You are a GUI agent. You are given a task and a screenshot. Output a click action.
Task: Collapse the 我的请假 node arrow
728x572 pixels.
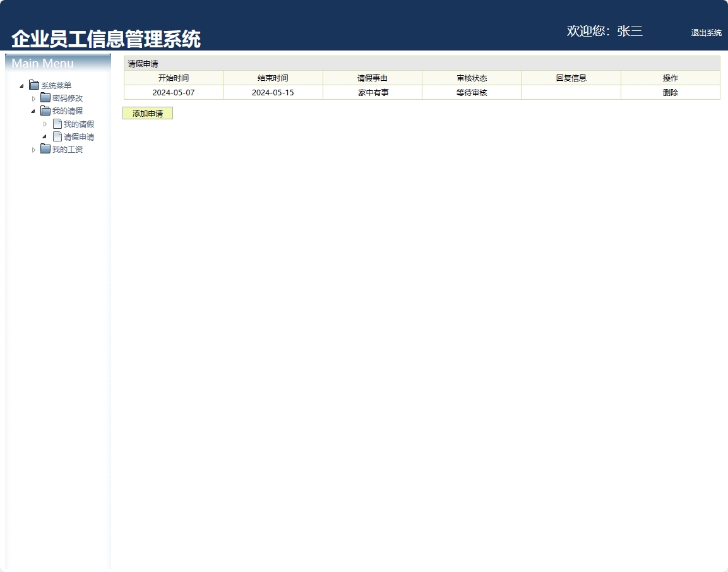coord(34,111)
